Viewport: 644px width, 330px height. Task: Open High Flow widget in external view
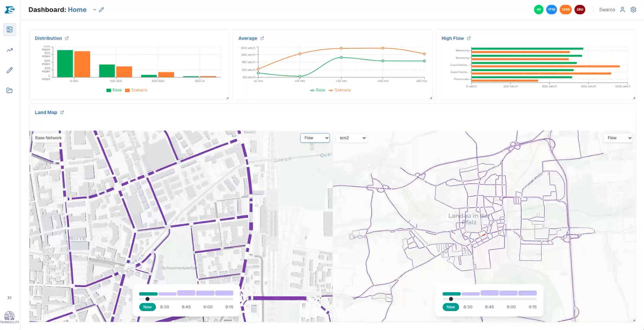tap(469, 38)
